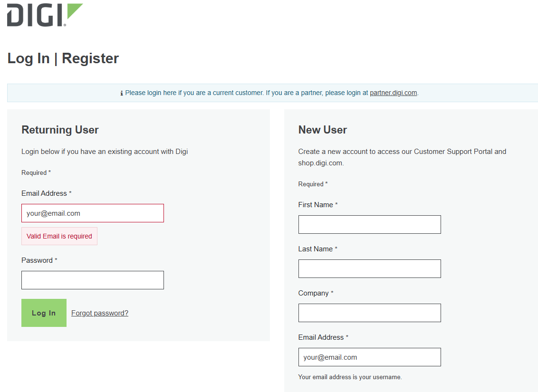Click the New User email address field
This screenshot has height=392, width=538.
369,357
